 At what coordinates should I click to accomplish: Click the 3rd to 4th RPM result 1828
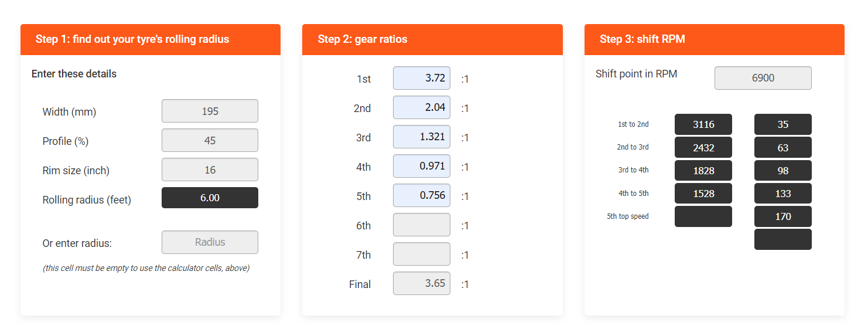[x=703, y=171]
